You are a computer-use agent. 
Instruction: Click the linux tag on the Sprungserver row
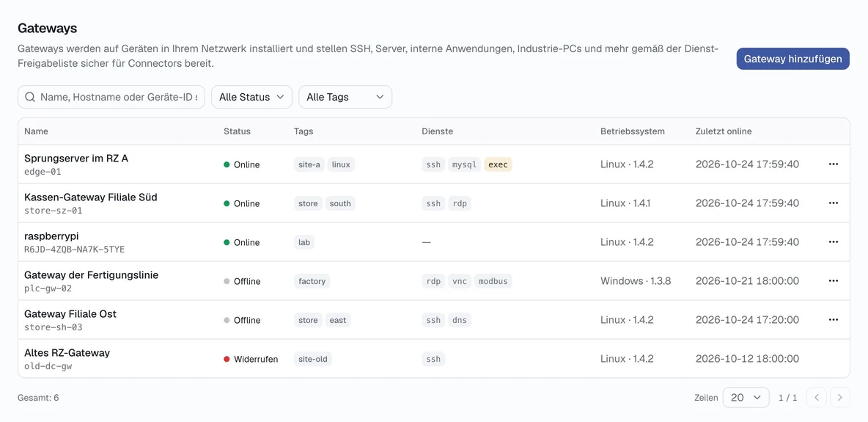[x=341, y=164]
